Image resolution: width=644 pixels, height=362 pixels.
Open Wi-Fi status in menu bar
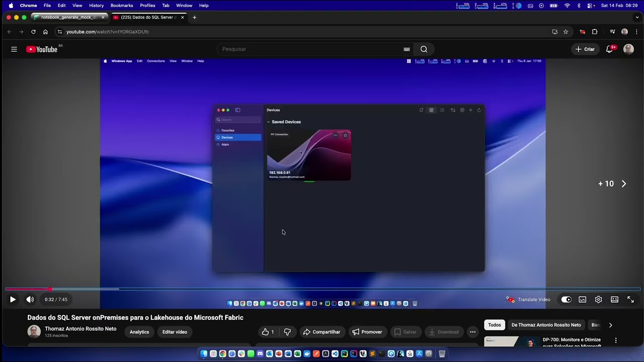tap(567, 6)
